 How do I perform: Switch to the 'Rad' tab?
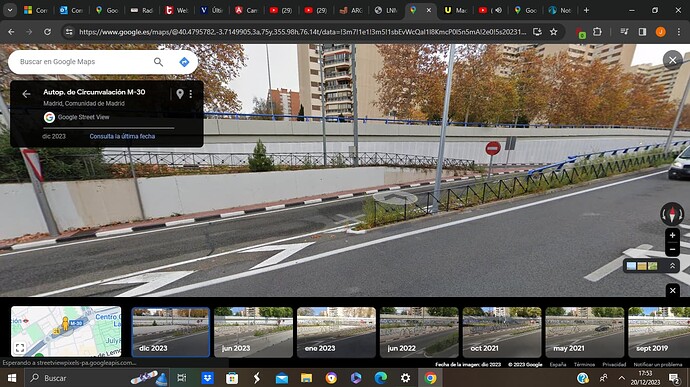click(142, 10)
